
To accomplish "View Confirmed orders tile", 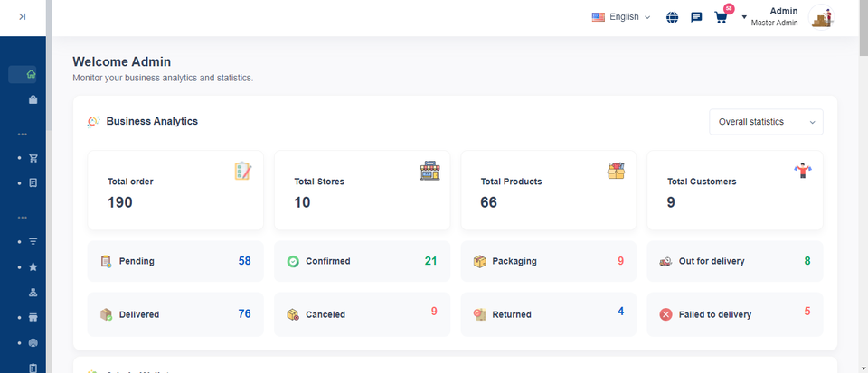I will point(362,261).
